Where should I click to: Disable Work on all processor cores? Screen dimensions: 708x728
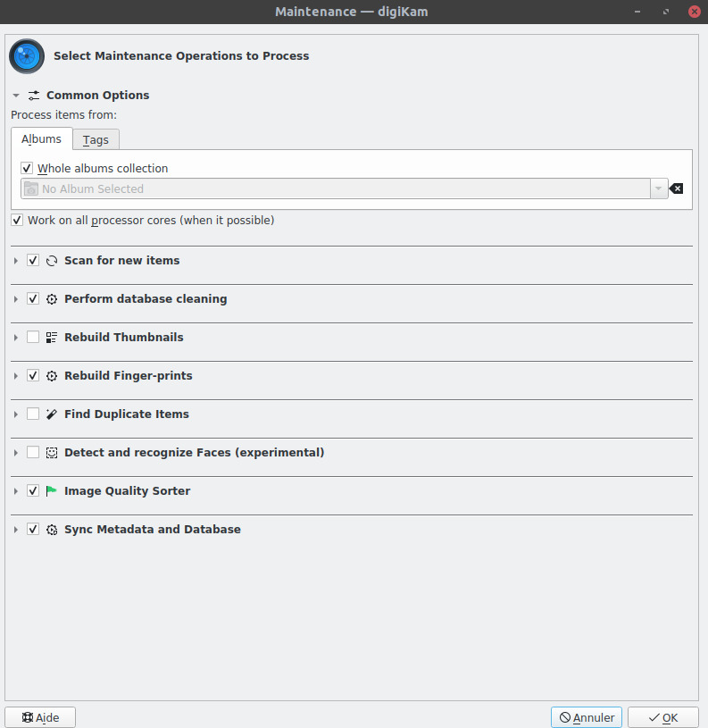[17, 220]
